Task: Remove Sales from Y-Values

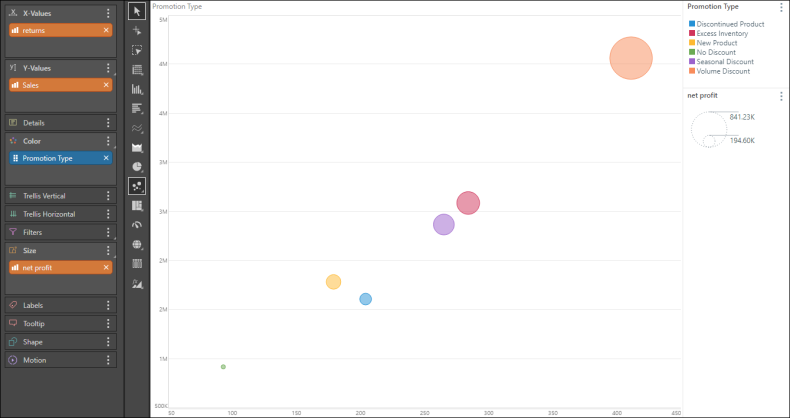Action: [x=106, y=85]
